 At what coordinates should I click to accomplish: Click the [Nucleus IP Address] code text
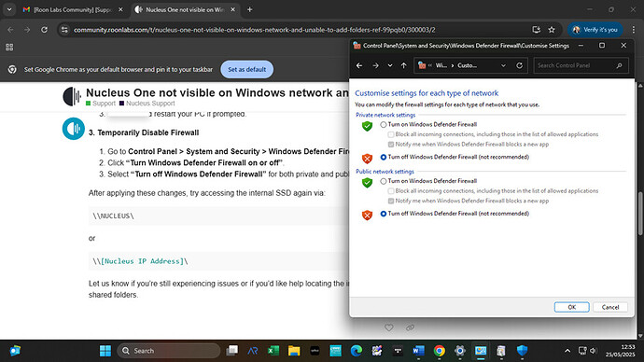coord(142,261)
